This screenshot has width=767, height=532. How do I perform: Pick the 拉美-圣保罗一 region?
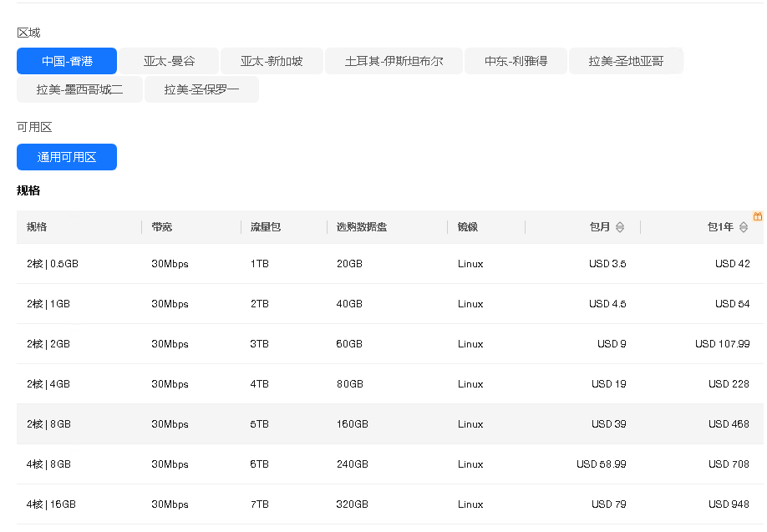point(201,89)
